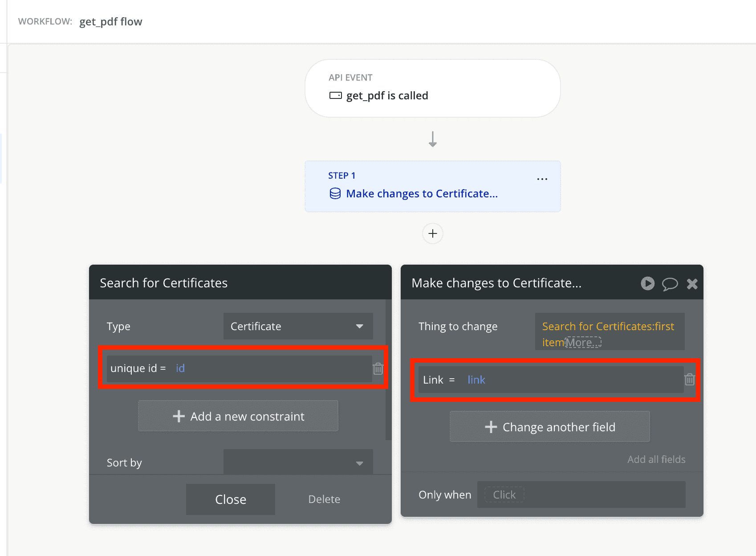Click the round plus icon below Step 1
This screenshot has height=556, width=756.
[x=432, y=233]
